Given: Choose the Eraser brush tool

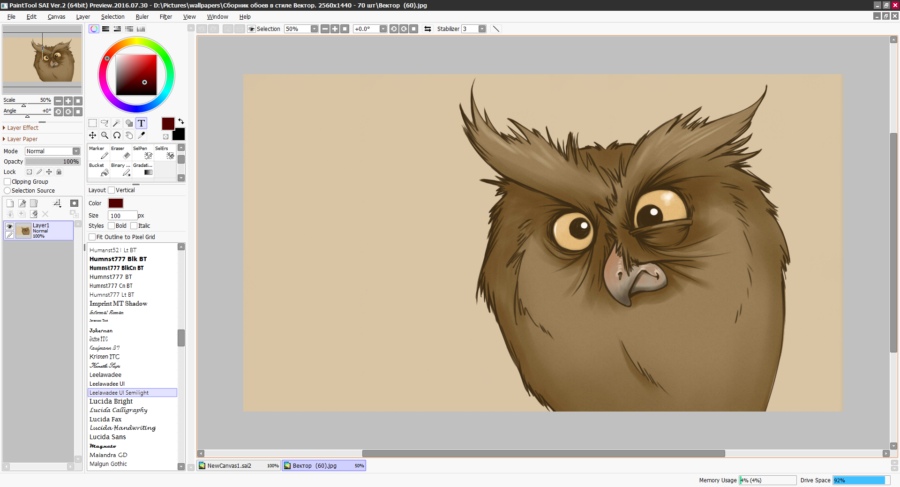Looking at the screenshot, I should click(x=118, y=153).
